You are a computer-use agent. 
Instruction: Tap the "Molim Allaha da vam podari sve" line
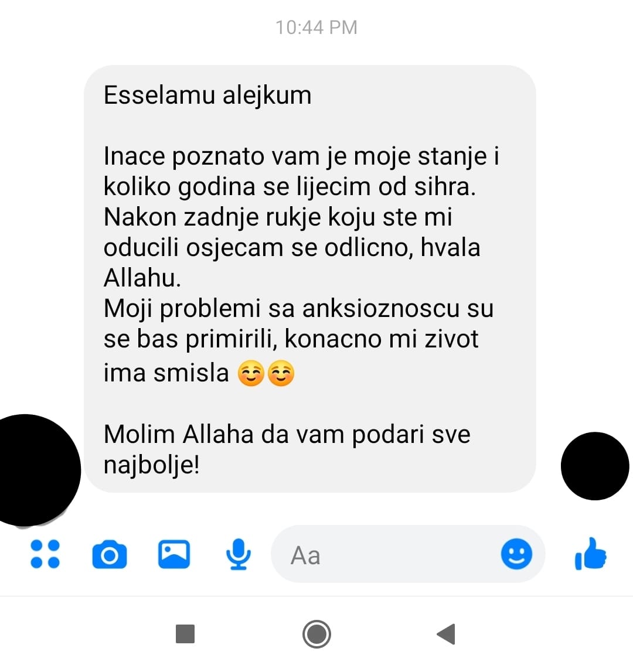point(287,434)
